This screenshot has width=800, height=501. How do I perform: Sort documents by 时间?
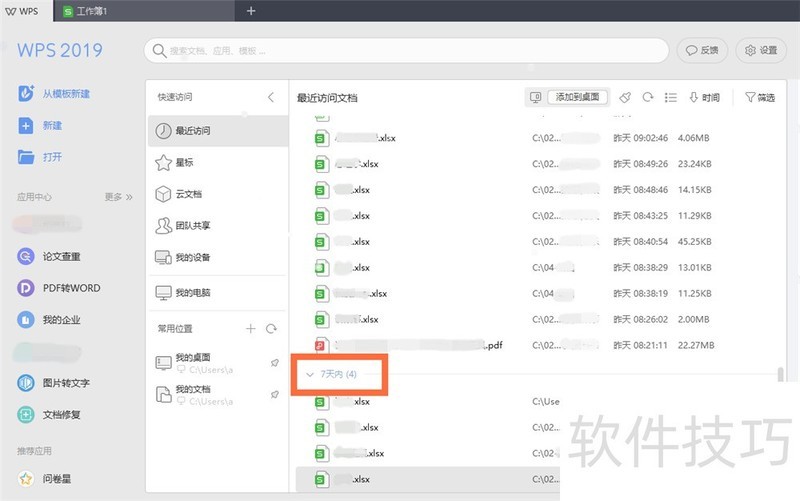(x=705, y=97)
